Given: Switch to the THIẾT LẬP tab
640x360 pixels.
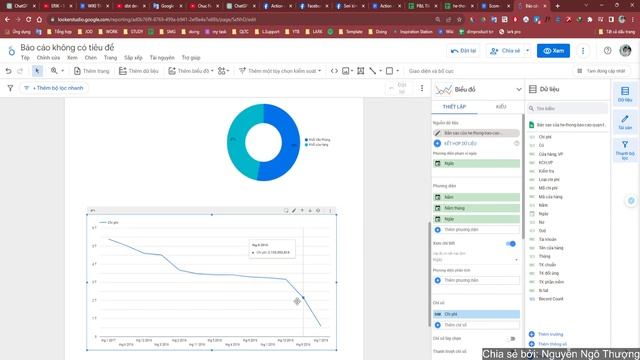Looking at the screenshot, I should coord(454,107).
